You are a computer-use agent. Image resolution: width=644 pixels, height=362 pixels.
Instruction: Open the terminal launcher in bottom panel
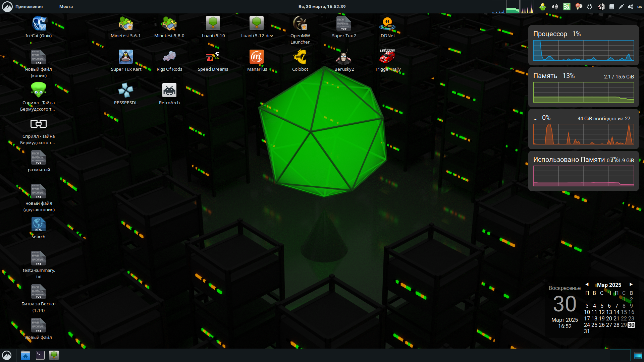pos(40,355)
